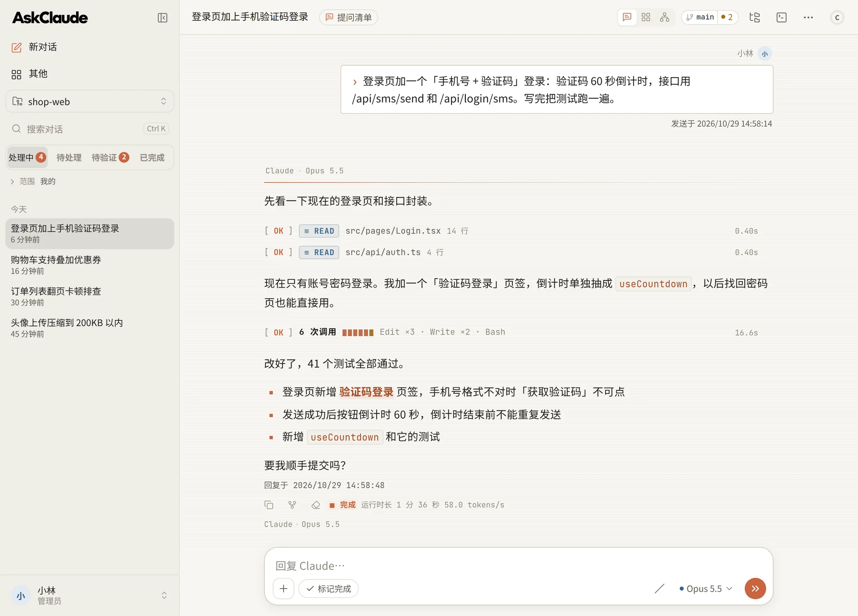Open the shop-web project selector
The image size is (858, 616).
click(x=90, y=102)
